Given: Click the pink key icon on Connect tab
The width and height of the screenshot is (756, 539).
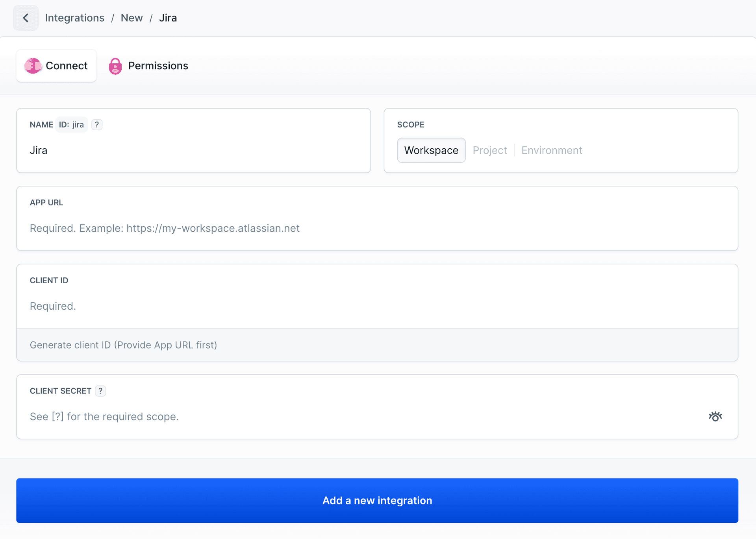Looking at the screenshot, I should 33,66.
